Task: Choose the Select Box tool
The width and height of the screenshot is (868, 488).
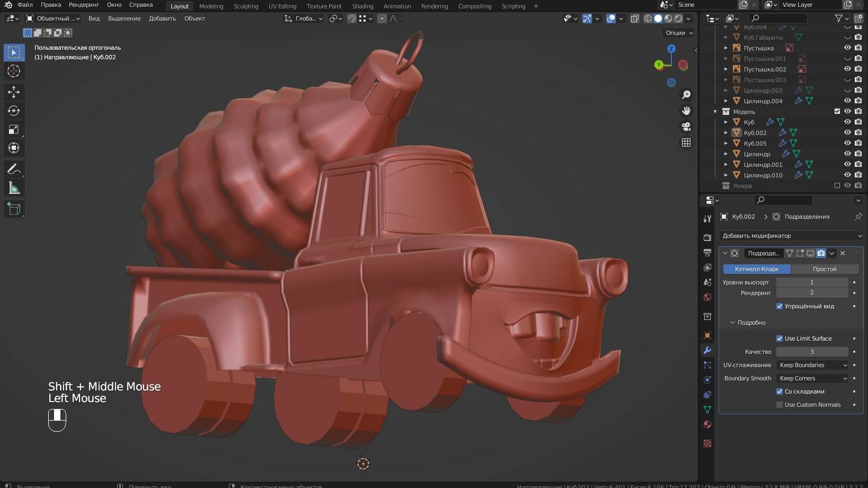Action: (14, 52)
